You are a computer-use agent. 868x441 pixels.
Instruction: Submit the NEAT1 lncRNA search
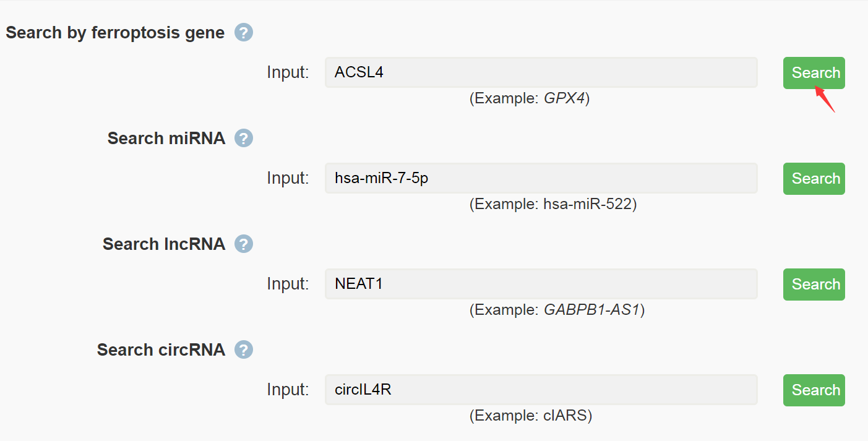[814, 285]
